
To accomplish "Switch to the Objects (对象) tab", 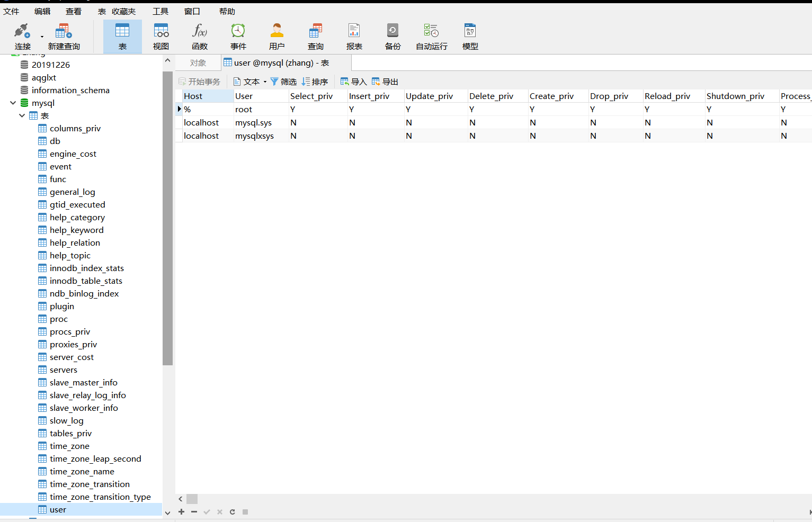I will tap(198, 62).
